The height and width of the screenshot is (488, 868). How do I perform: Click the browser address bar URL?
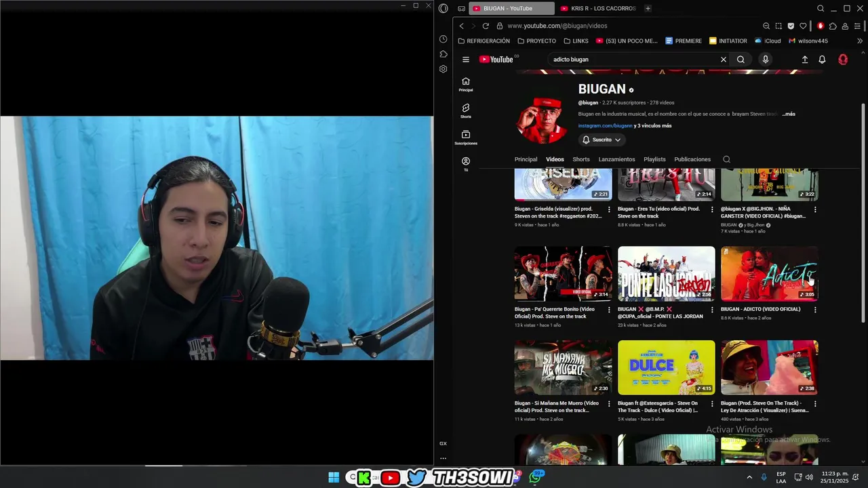pos(557,26)
